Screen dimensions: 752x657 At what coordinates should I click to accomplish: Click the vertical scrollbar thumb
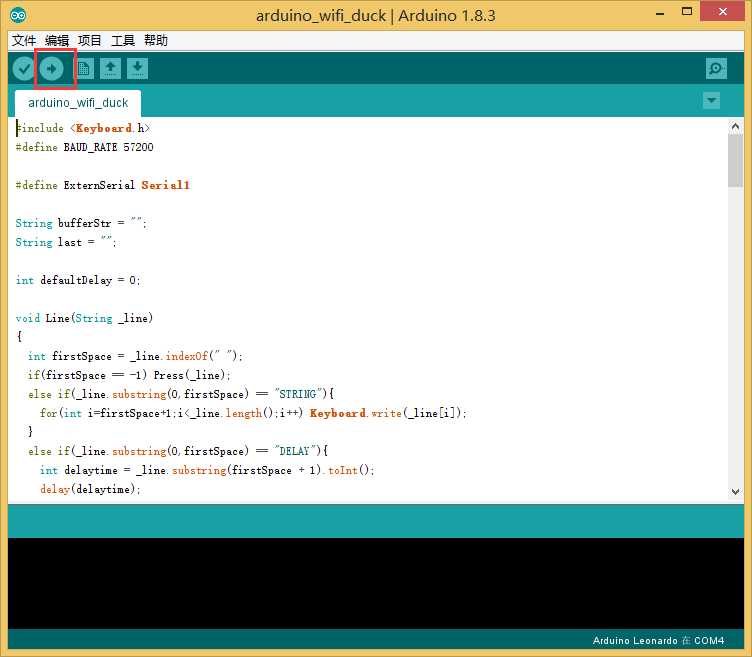pyautogui.click(x=735, y=161)
